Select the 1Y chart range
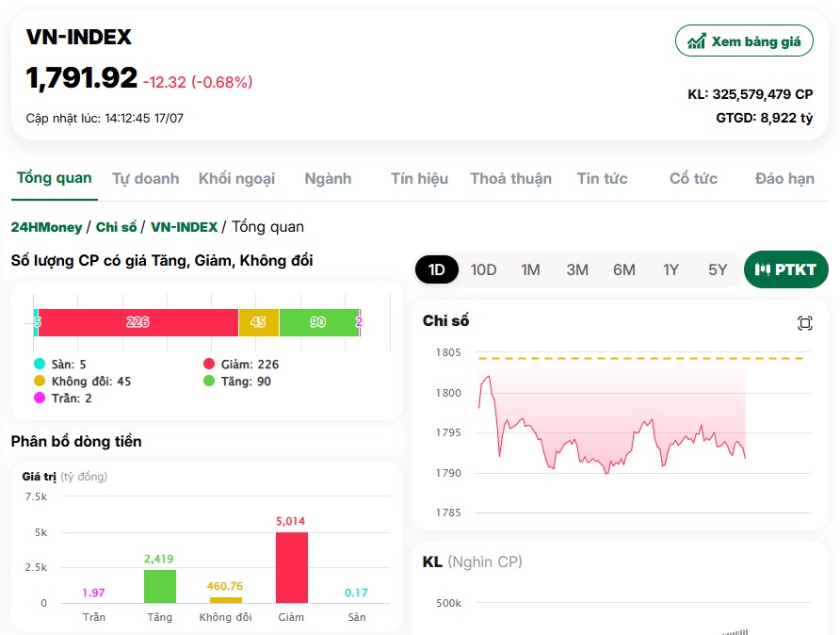 pos(670,269)
